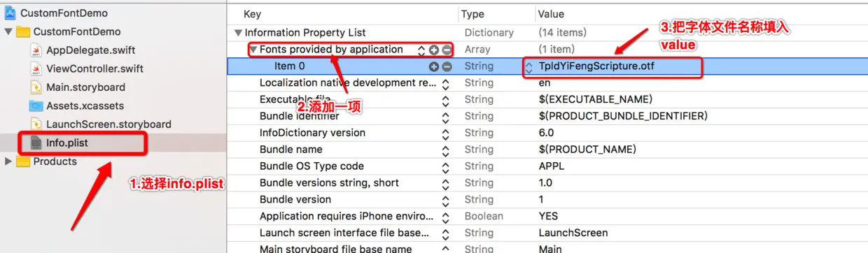Collapse Fonts provided by application array
The height and width of the screenshot is (253, 868).
tap(253, 50)
